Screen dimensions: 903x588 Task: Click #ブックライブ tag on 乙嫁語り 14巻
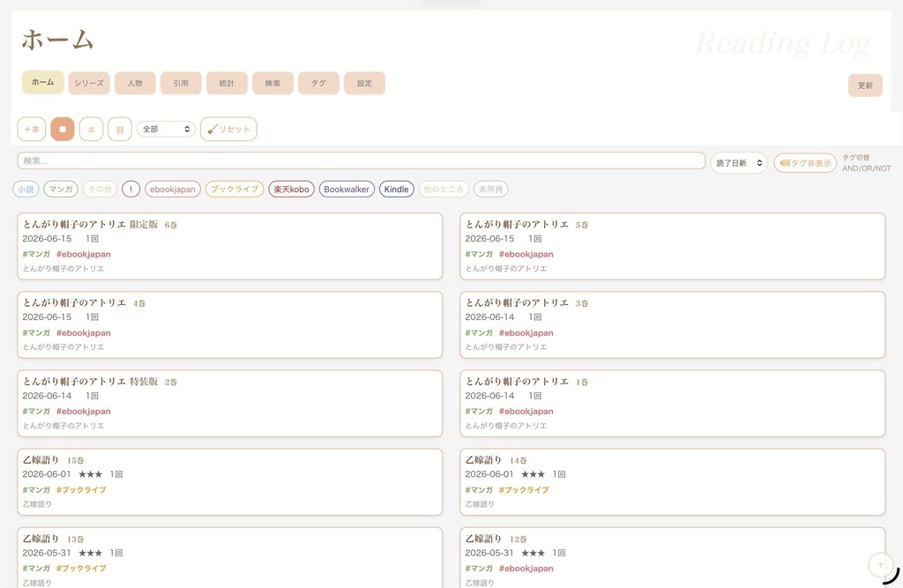(x=524, y=489)
